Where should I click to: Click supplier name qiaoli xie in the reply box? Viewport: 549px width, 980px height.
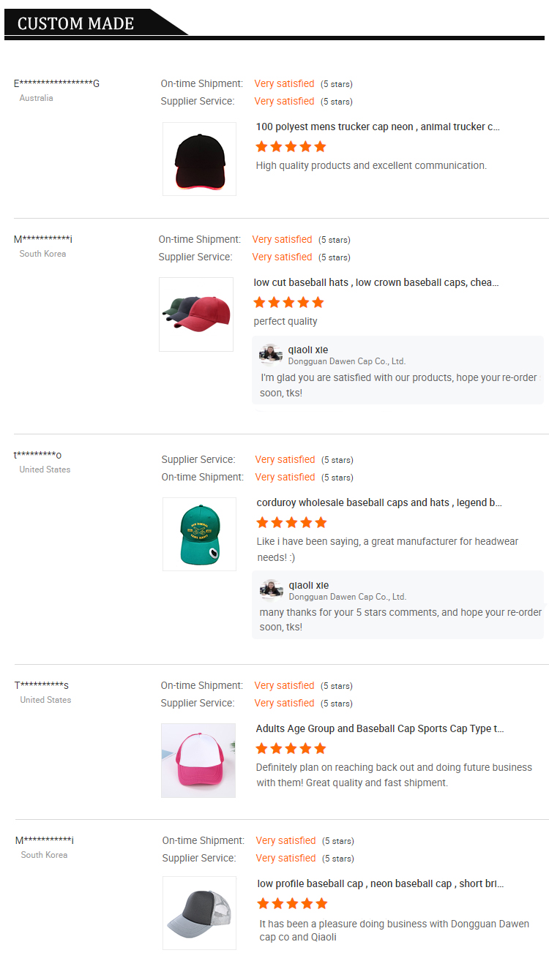coord(307,350)
